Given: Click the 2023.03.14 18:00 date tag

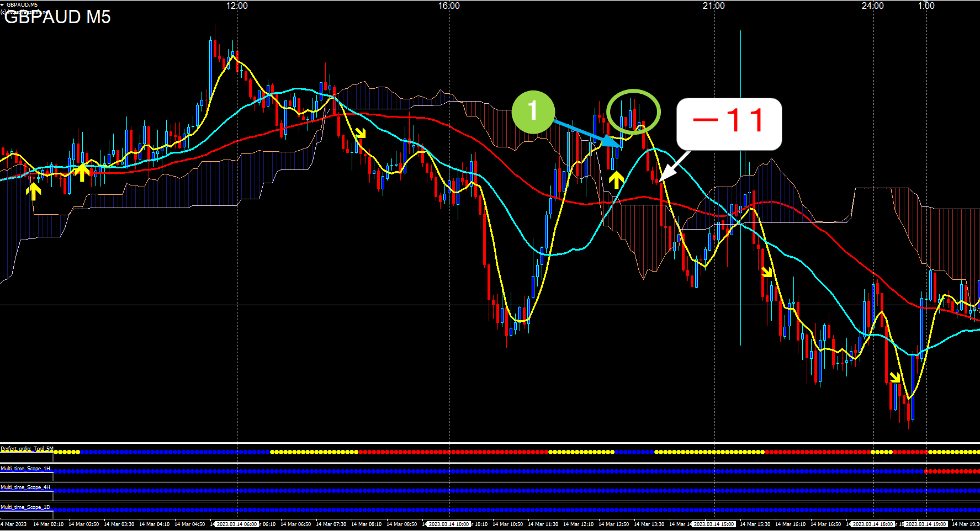Looking at the screenshot, I should [x=873, y=524].
